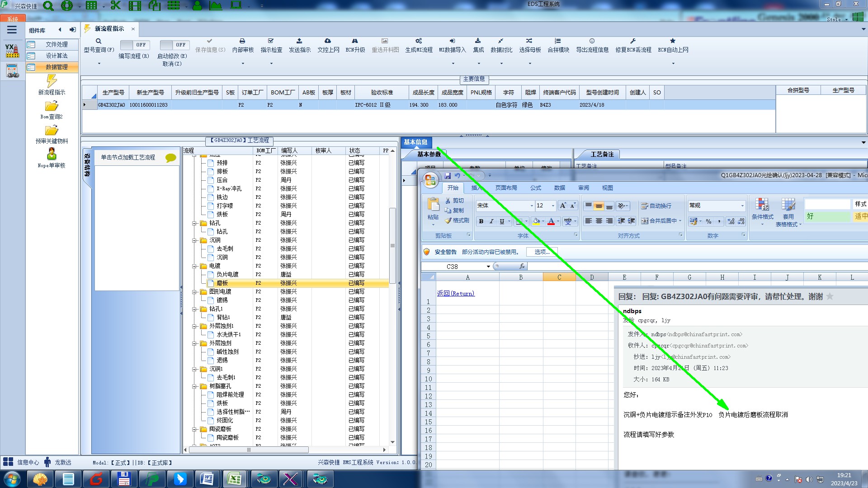Open the Excel font name dropdown 宋体
This screenshot has width=868, height=488.
click(532, 206)
